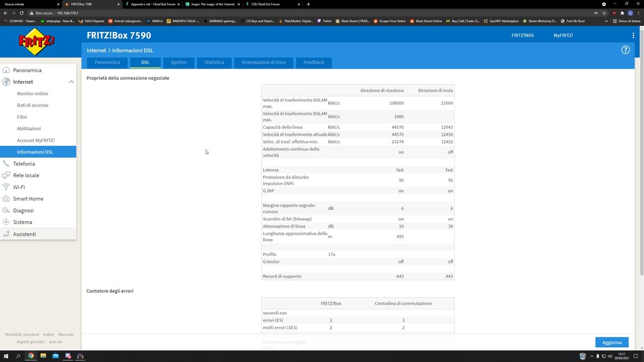
Task: Open the Feedback tab
Action: click(x=314, y=62)
